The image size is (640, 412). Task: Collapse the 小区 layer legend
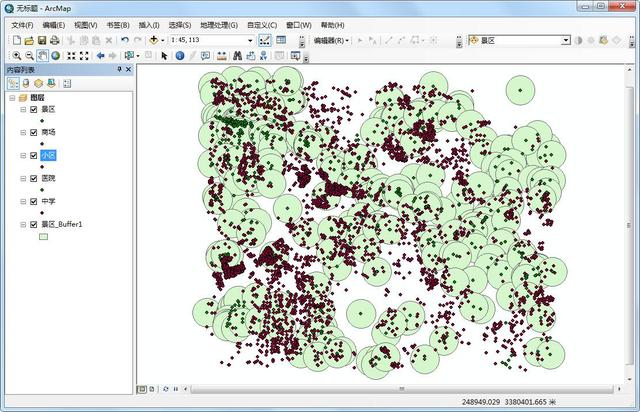23,156
